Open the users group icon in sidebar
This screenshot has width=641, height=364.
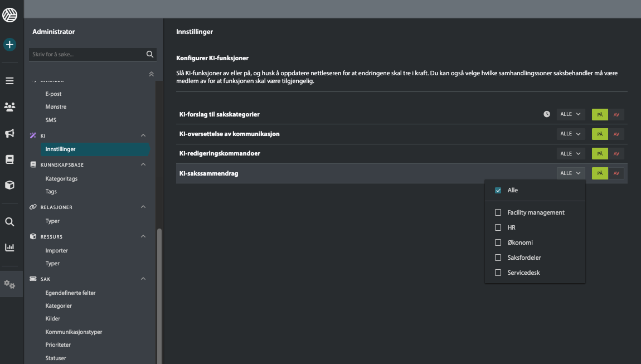tap(9, 106)
